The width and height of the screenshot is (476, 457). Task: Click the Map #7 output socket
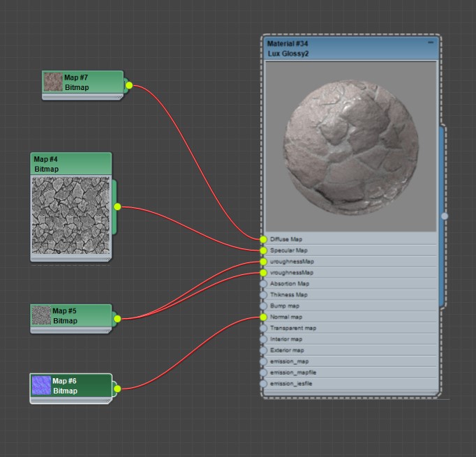tap(128, 86)
